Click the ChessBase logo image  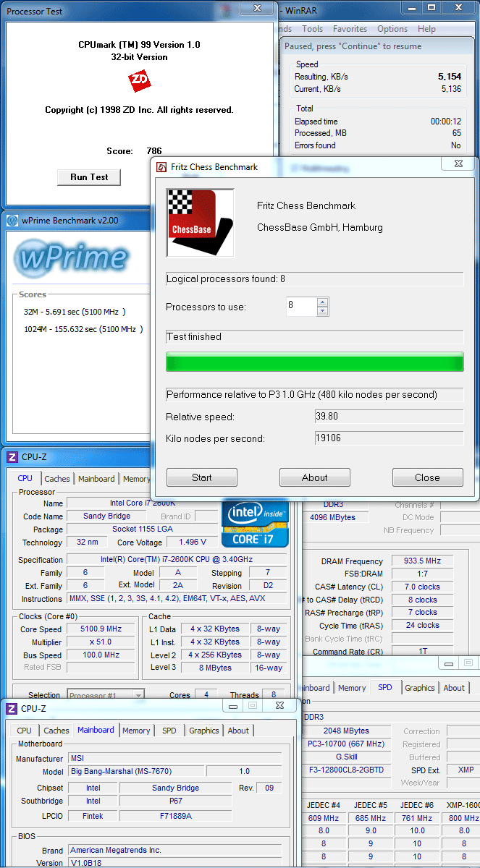click(201, 223)
